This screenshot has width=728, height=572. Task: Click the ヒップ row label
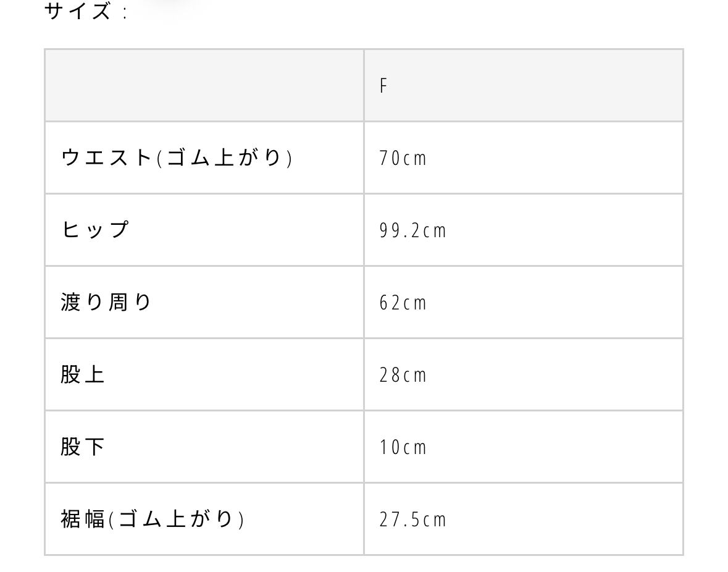(x=95, y=230)
